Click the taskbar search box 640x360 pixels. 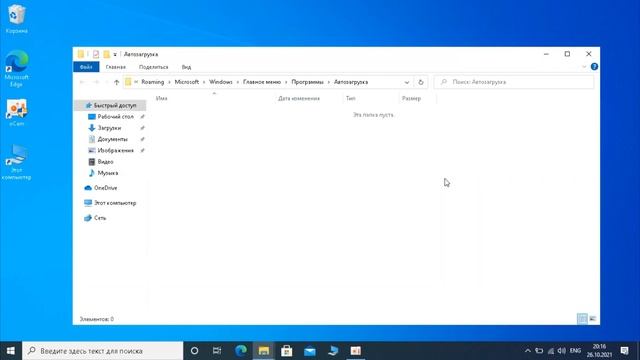(102, 351)
